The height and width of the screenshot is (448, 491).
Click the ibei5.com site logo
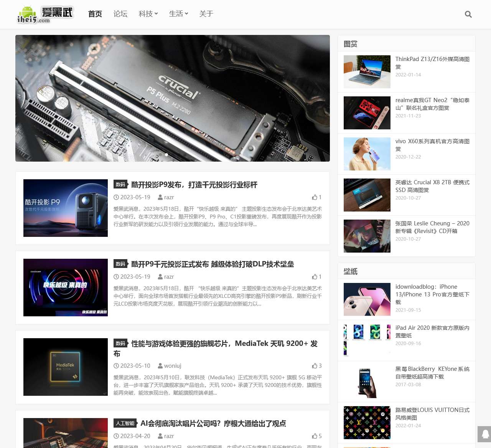45,15
